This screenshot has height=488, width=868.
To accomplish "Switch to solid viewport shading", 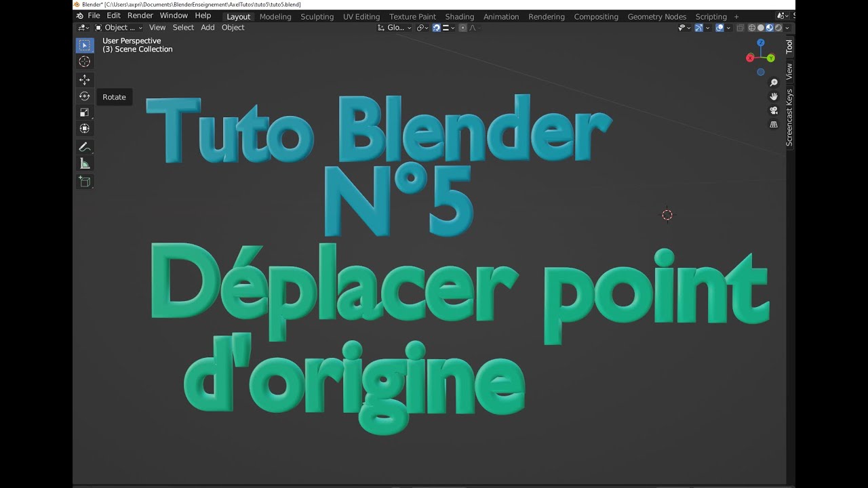I will click(761, 28).
